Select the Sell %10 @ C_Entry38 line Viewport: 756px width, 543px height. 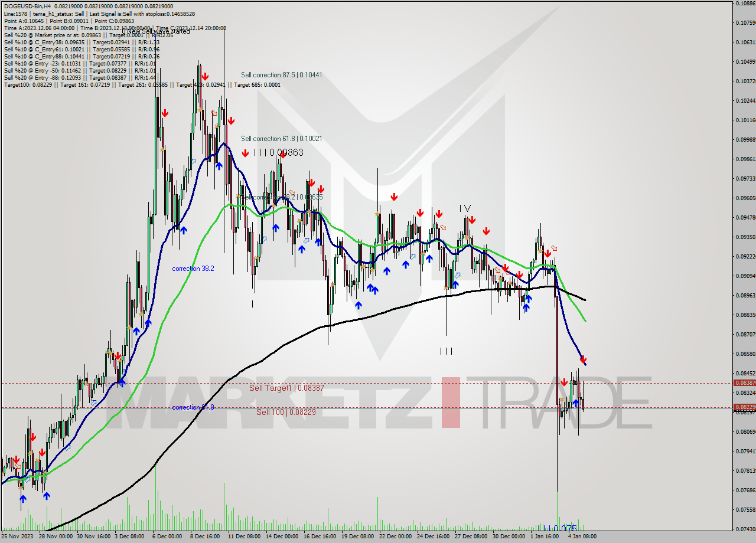82,42
